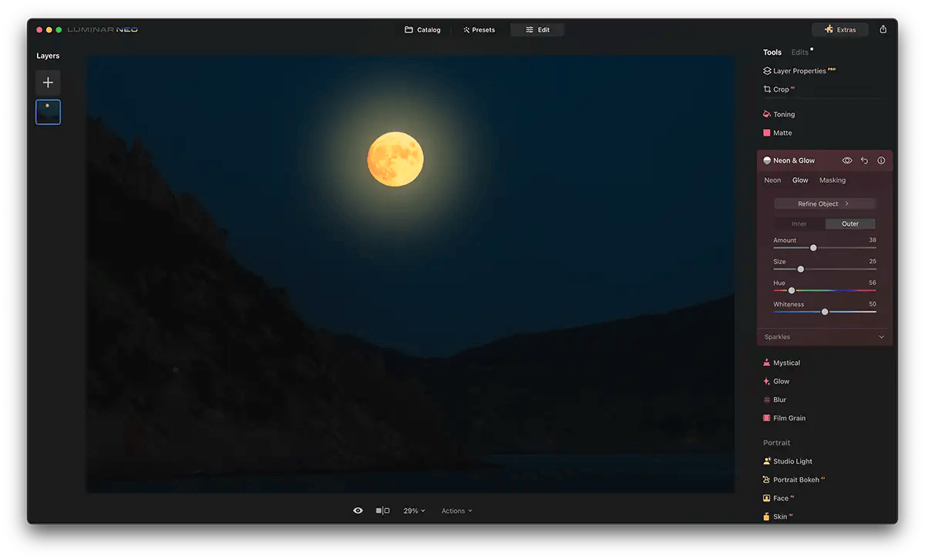
Task: Open the Matte tool
Action: (781, 132)
